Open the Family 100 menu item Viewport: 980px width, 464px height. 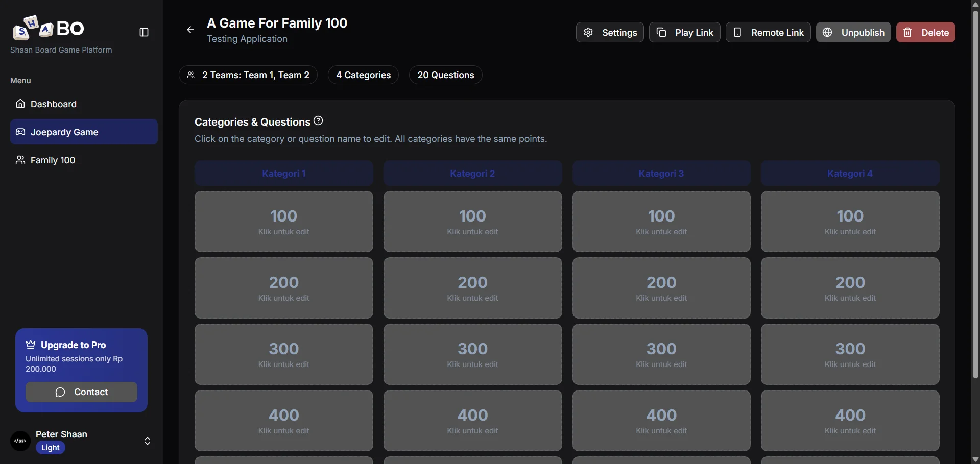pos(84,160)
